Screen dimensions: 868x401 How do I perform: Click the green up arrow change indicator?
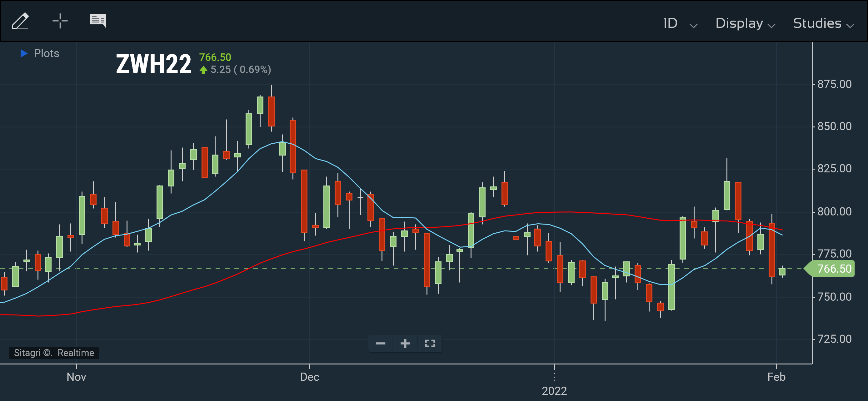pos(203,70)
